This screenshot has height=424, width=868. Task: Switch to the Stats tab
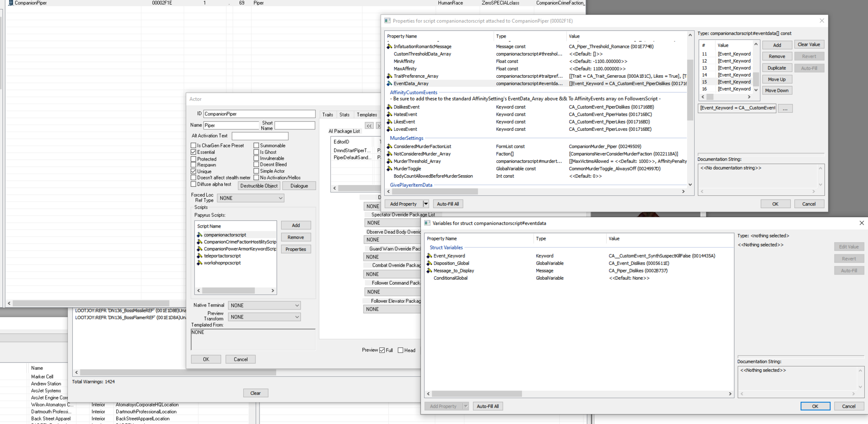coord(344,115)
